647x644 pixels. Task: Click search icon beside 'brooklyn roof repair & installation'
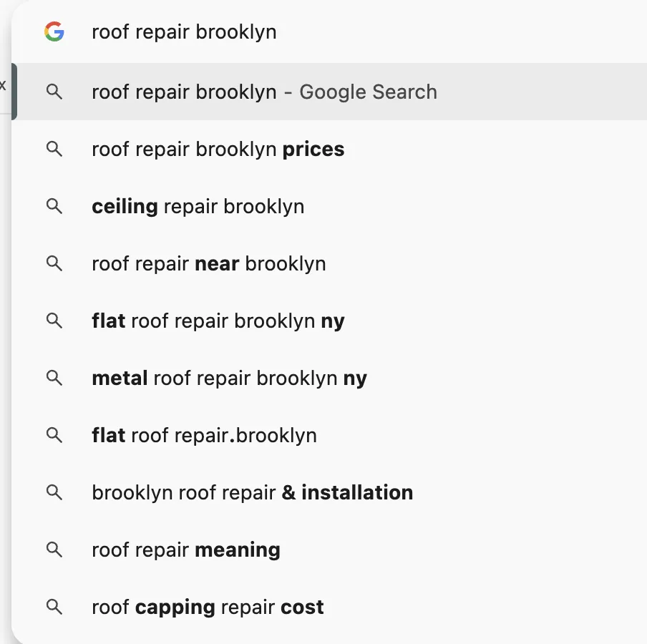(x=54, y=492)
